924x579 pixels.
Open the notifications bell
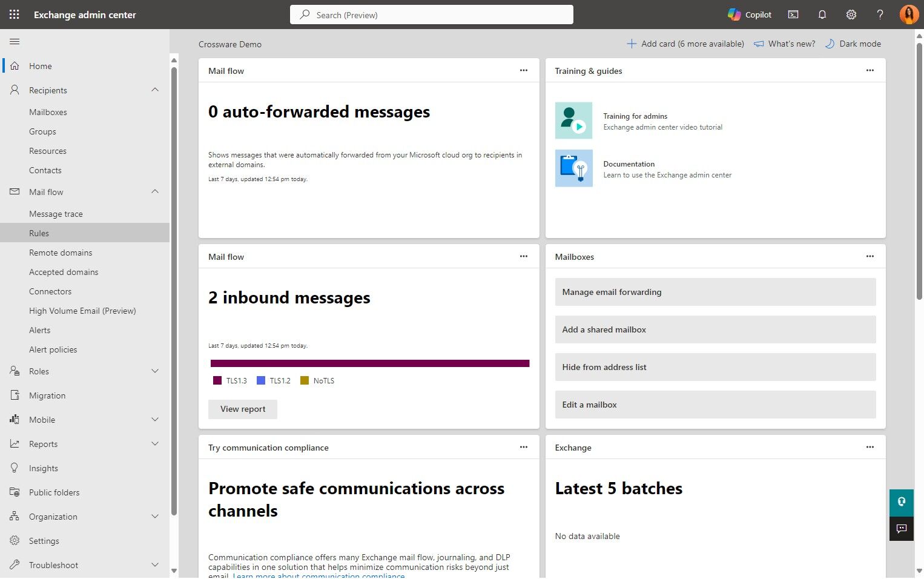pos(822,15)
